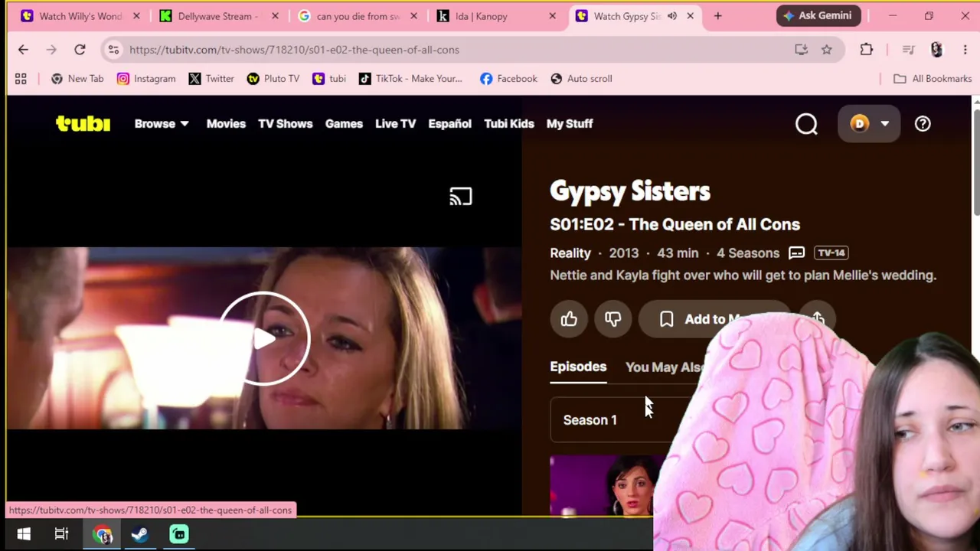The height and width of the screenshot is (551, 980).
Task: Open Pluto TV bookmark
Action: tap(273, 79)
